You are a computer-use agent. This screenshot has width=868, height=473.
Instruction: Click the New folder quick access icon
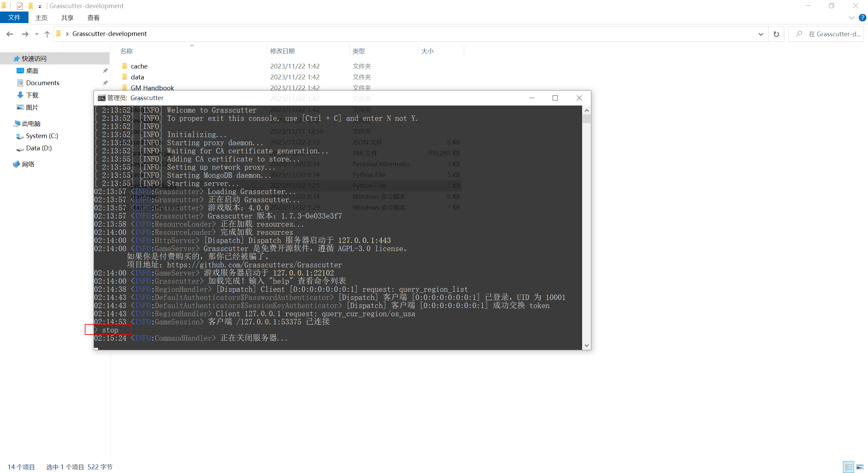(x=31, y=6)
